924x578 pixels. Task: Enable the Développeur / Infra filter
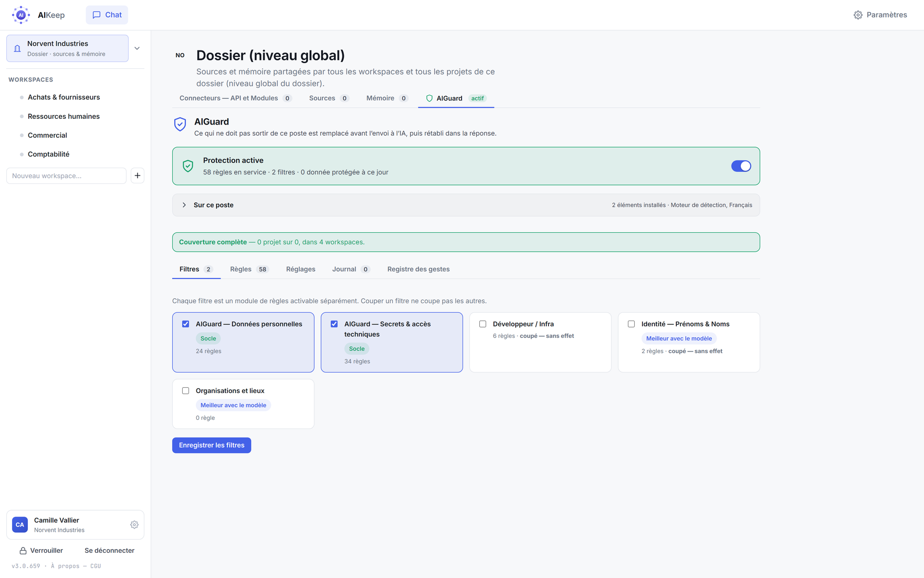click(483, 324)
